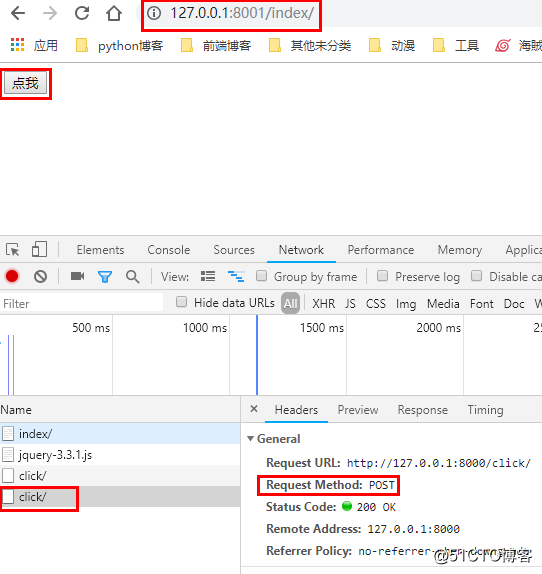Reload the page with refresh icon
The width and height of the screenshot is (542, 574).
click(x=82, y=13)
